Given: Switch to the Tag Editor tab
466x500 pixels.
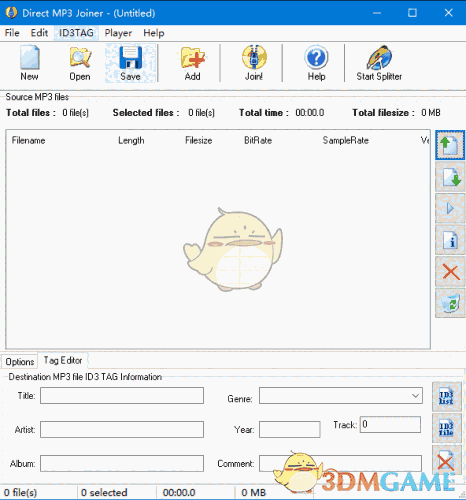Looking at the screenshot, I should click(63, 360).
